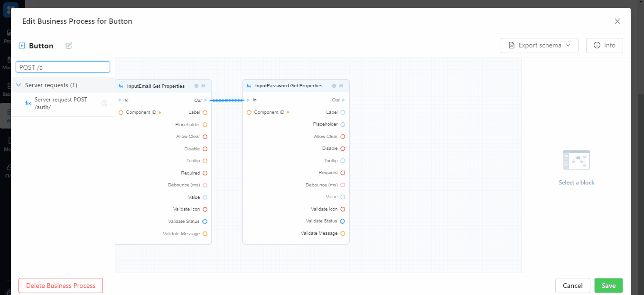Click question mark next to Server request POST /auth/
The image size is (644, 295).
(104, 103)
